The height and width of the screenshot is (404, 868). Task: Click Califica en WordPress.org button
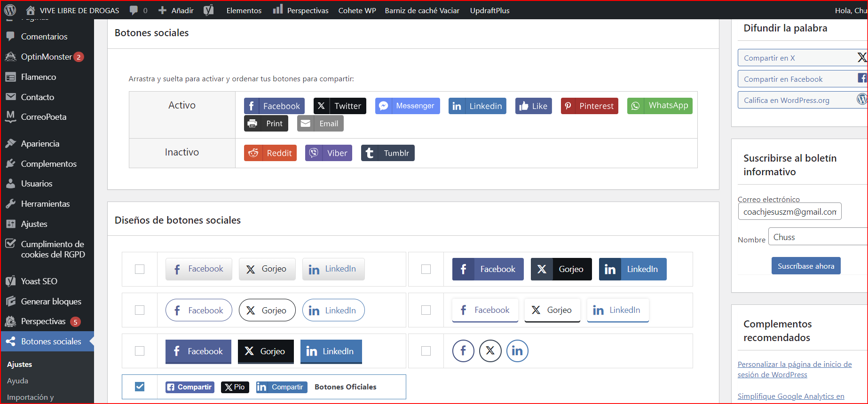[802, 100]
